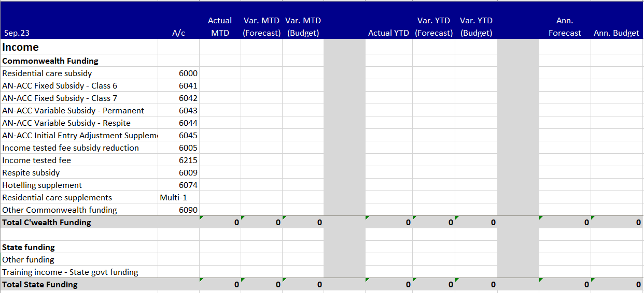Screen dimensions: 644x293
Task: Click the 'Ann. Budget' column header
Action: (617, 21)
